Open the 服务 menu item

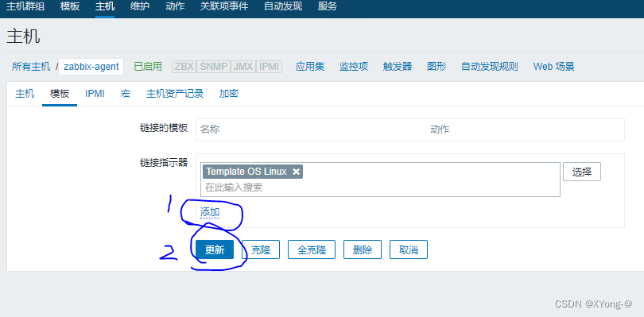point(328,6)
